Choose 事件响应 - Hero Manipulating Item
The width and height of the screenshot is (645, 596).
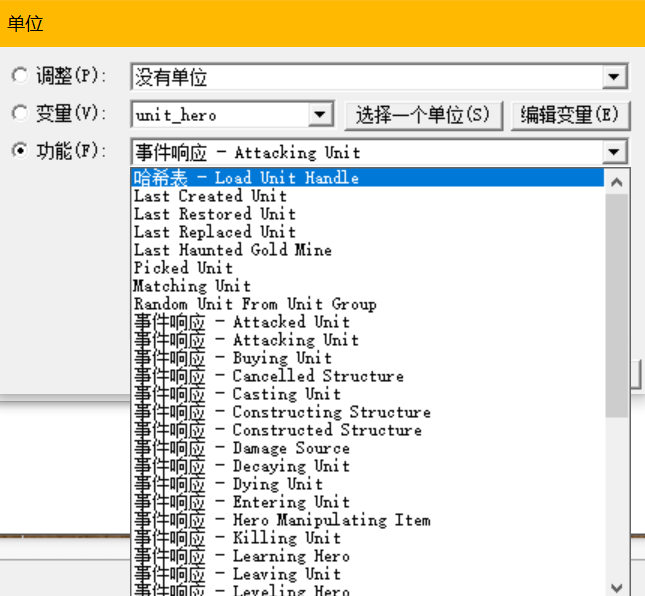click(282, 520)
